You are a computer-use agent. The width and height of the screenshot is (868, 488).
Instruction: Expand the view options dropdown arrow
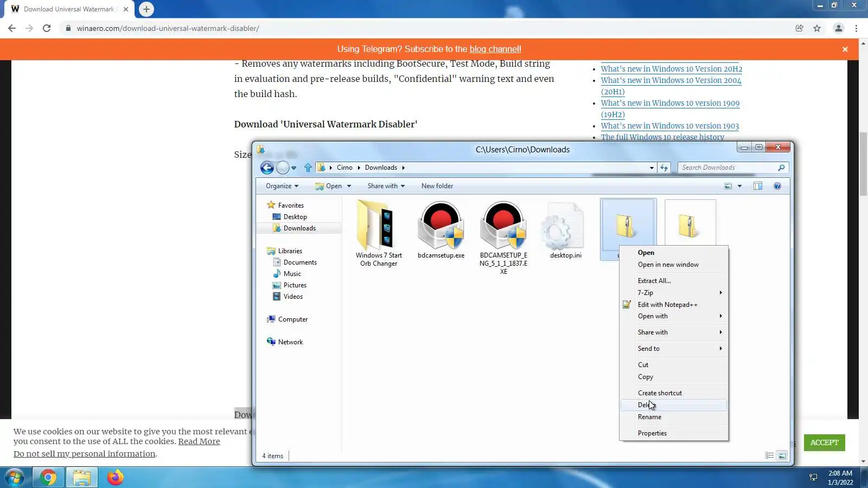[739, 186]
